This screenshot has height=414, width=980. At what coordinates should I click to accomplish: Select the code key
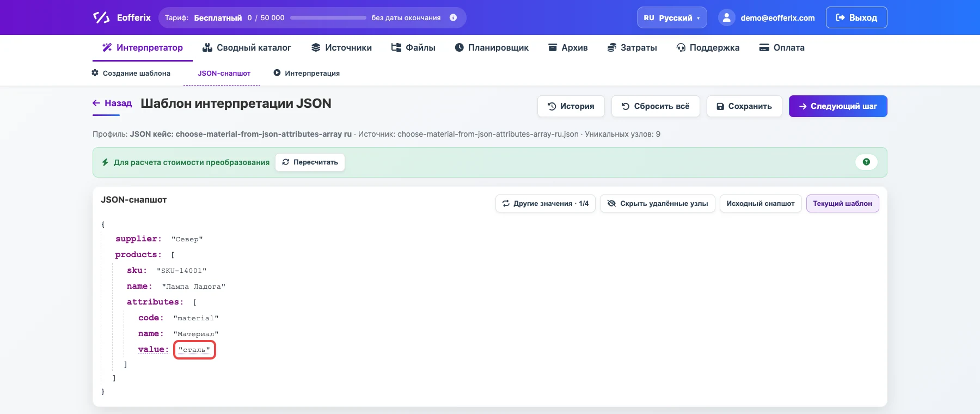pyautogui.click(x=151, y=318)
